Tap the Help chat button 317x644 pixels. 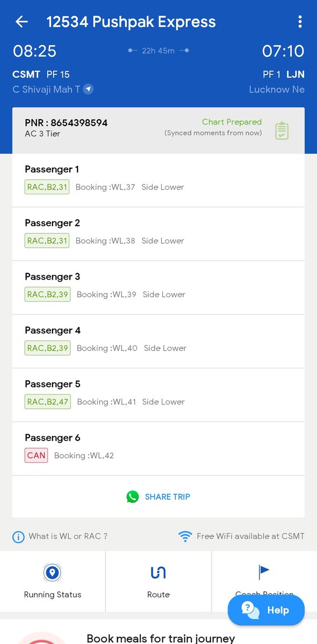[266, 610]
